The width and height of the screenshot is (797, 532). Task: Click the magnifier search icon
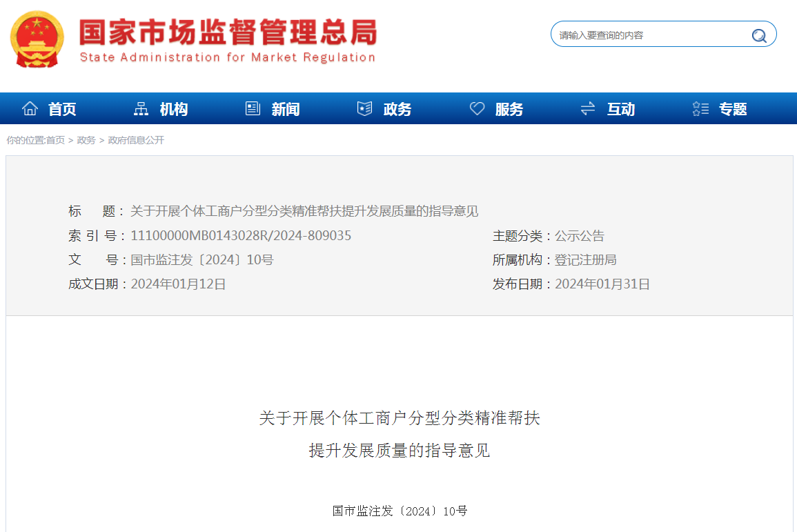[x=759, y=35]
